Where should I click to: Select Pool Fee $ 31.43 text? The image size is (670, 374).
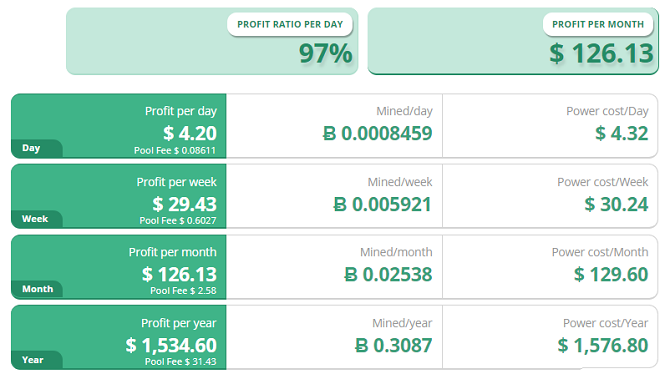(181, 362)
